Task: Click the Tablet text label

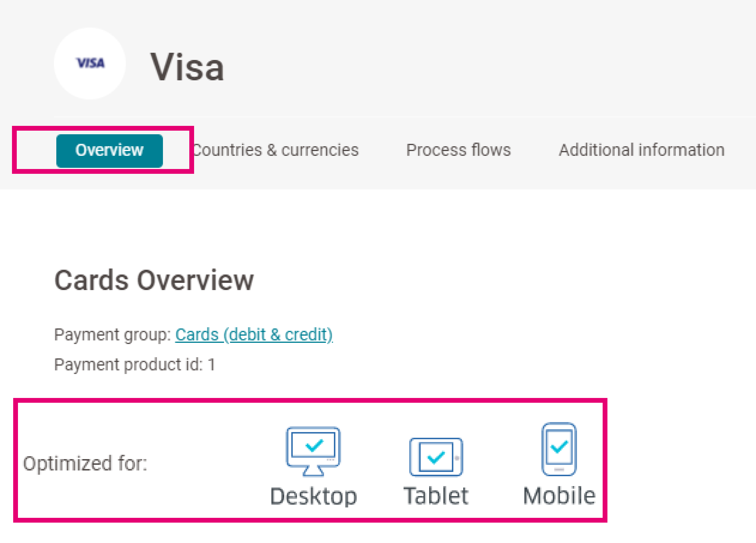Action: (436, 496)
